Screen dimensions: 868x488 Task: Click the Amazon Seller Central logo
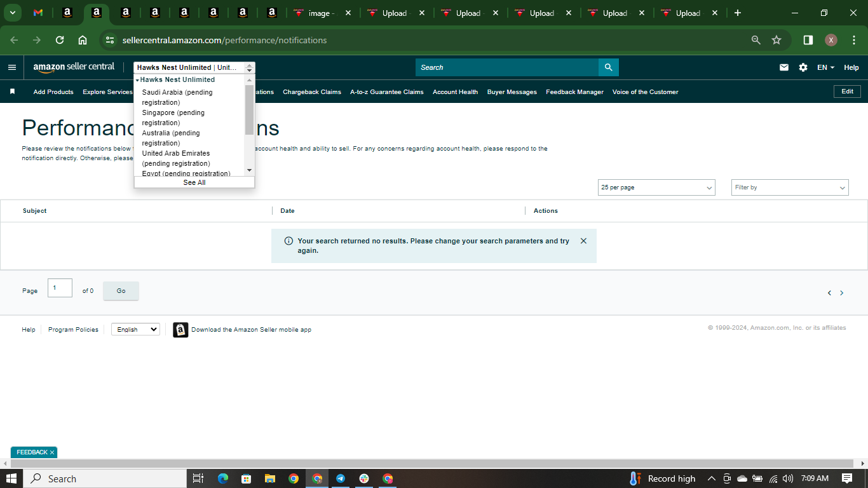pos(74,67)
